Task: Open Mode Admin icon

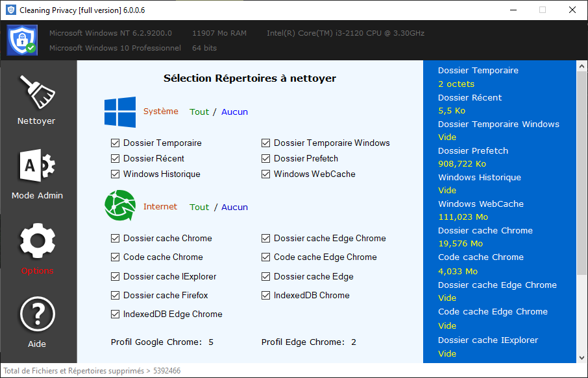Action: coord(37,165)
